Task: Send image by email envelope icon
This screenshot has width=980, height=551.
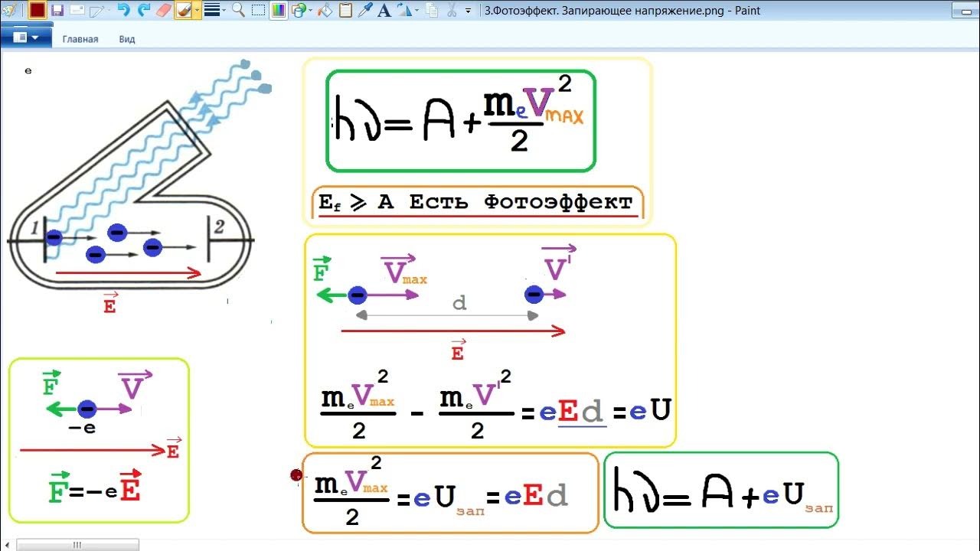Action: point(77,10)
